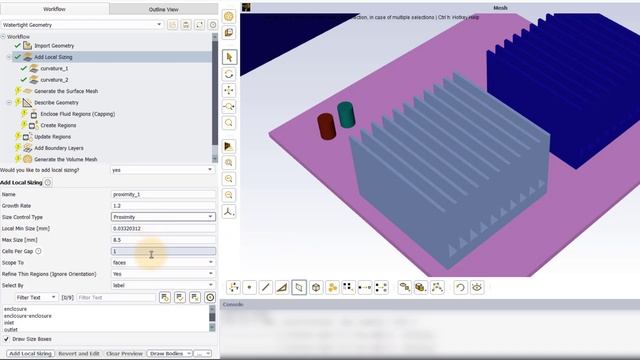The width and height of the screenshot is (640, 360).
Task: Open the Draw Bodies dropdown button
Action: click(x=169, y=353)
